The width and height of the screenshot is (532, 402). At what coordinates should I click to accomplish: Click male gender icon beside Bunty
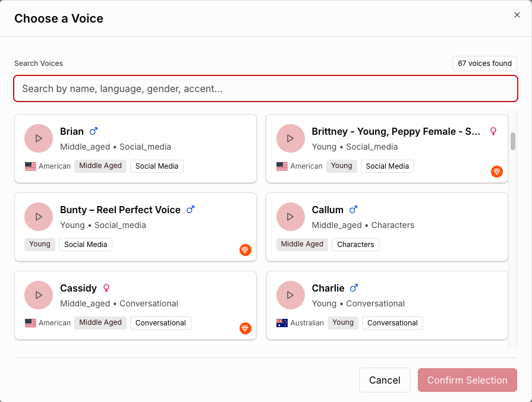pos(191,210)
